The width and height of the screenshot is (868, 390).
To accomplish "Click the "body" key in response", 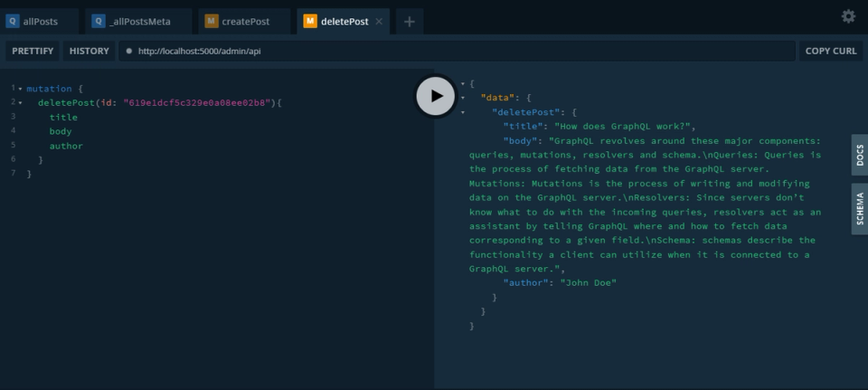I will click(x=520, y=141).
